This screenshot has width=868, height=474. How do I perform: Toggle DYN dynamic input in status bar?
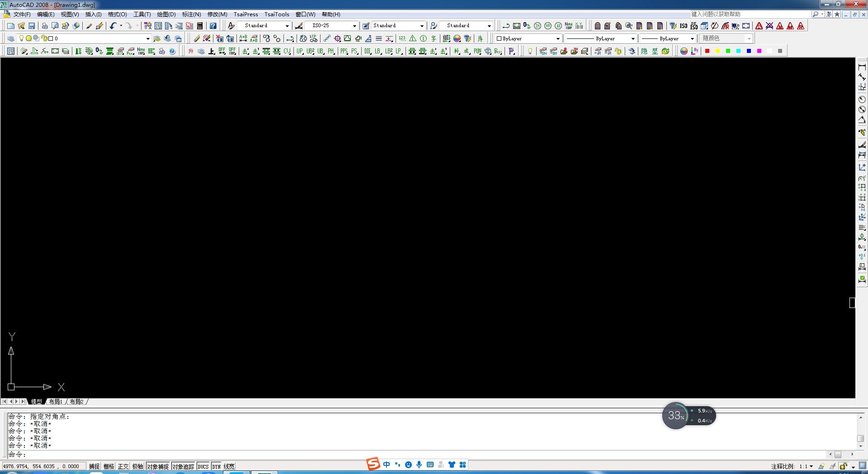point(217,466)
